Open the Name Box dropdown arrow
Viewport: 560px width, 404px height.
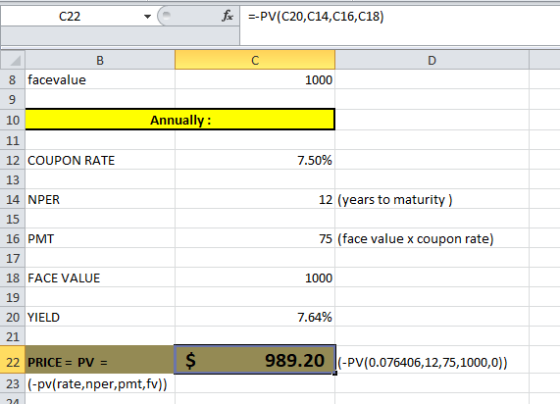pos(147,16)
